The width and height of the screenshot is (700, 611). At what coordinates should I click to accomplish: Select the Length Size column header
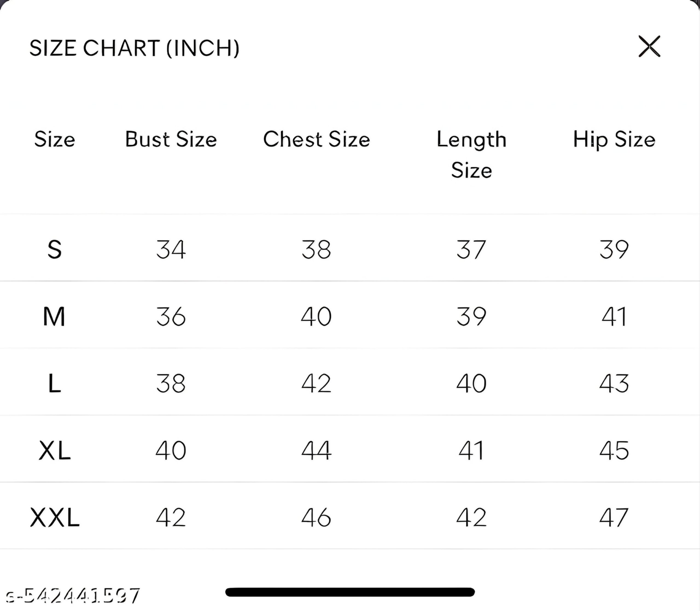tap(472, 154)
